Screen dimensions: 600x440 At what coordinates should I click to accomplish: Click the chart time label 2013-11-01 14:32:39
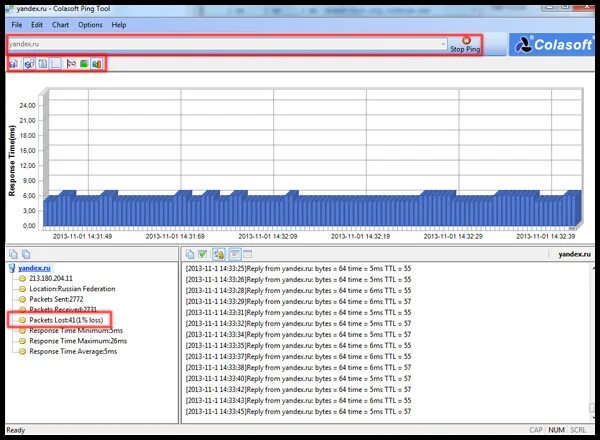point(546,236)
